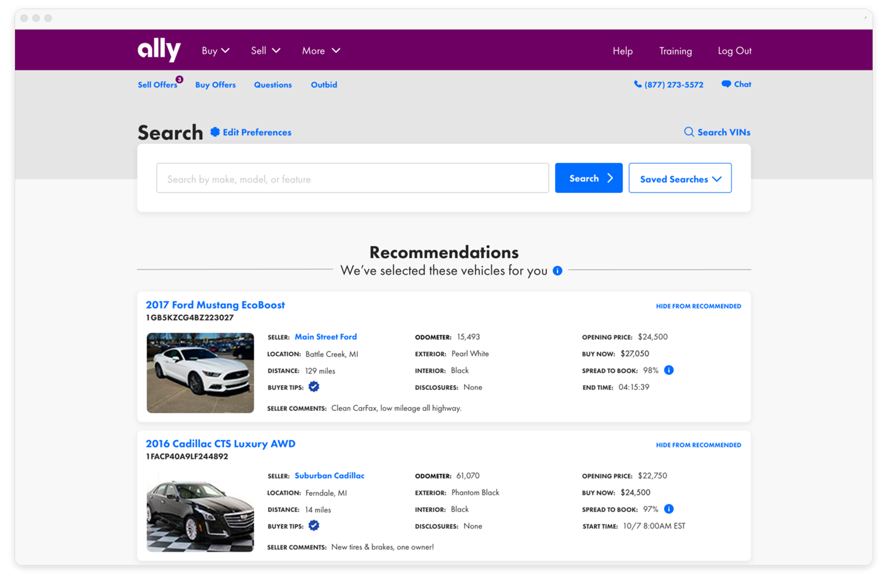Click the (877) 273-5572 phone number
Screen dimensions: 887x588
pos(674,85)
